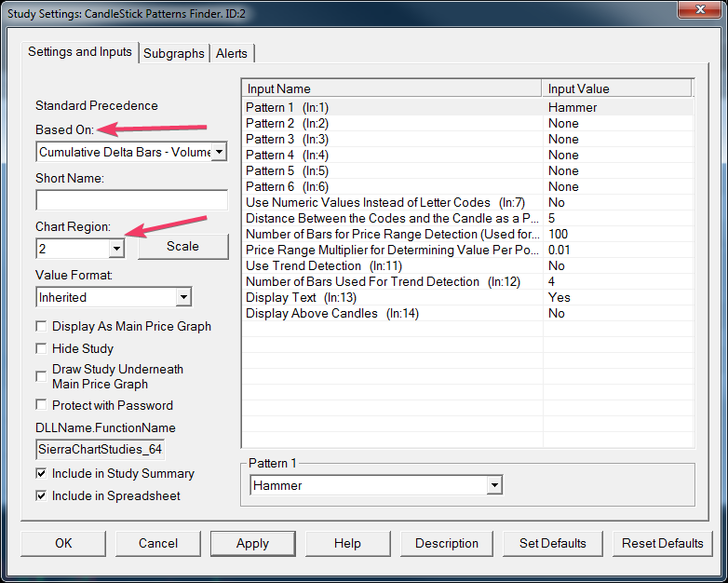Select the Display Above Candles (In:14) row

point(468,313)
